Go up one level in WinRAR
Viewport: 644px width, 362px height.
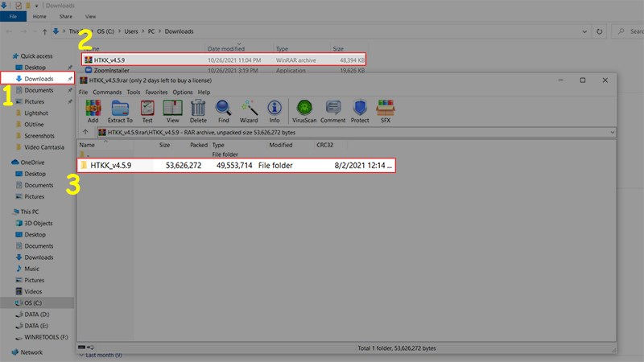tap(85, 132)
